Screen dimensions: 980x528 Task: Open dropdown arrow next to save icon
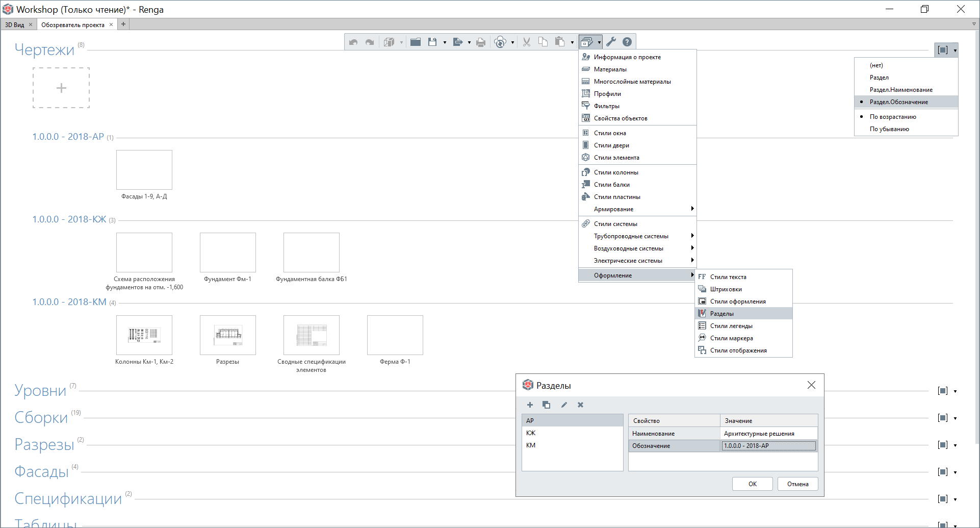click(x=445, y=43)
